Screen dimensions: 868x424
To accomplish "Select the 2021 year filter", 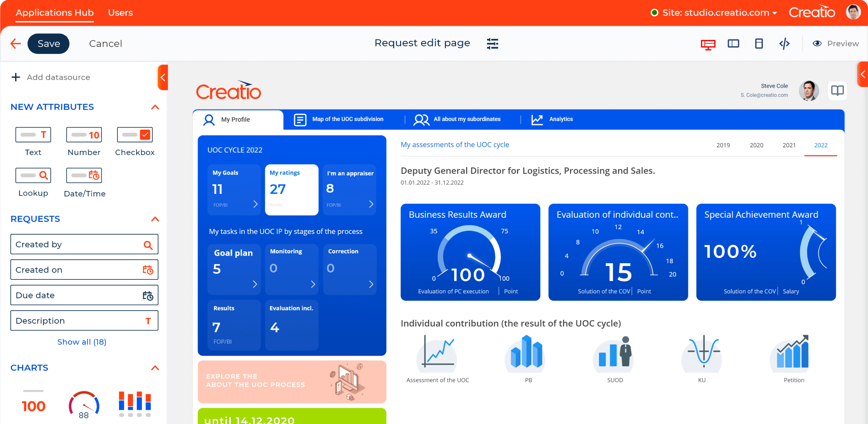I will pos(788,145).
